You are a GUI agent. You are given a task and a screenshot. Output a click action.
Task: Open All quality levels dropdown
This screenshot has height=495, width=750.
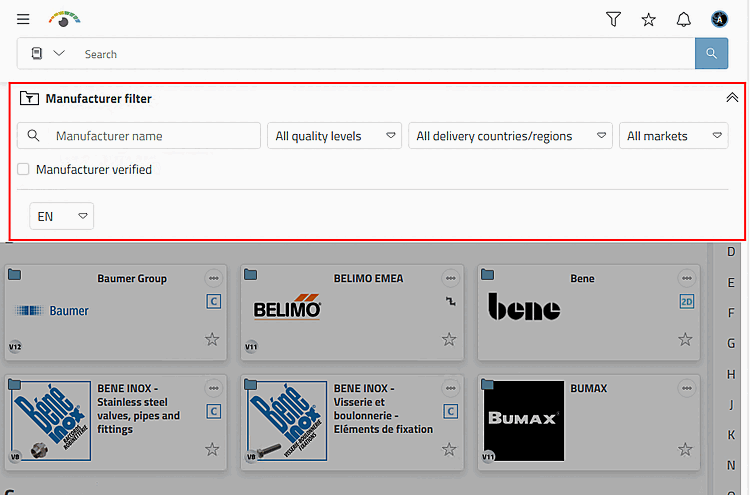[x=334, y=136]
